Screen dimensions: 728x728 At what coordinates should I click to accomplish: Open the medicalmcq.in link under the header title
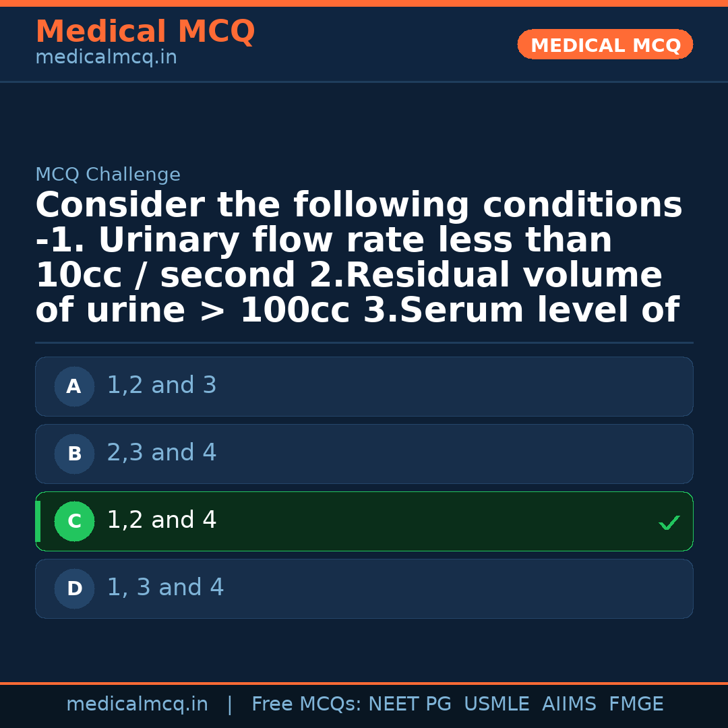[x=106, y=58]
